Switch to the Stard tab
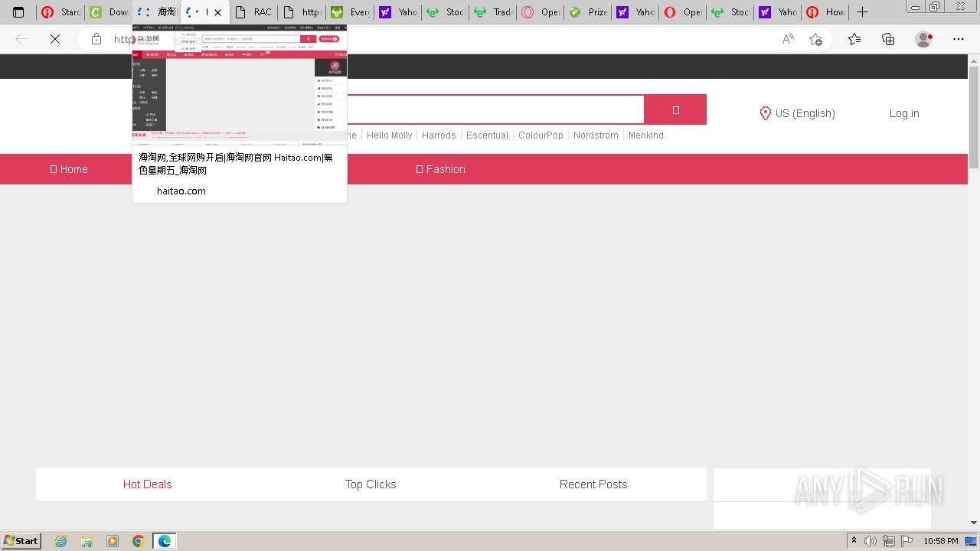This screenshot has height=551, width=980. click(x=60, y=12)
